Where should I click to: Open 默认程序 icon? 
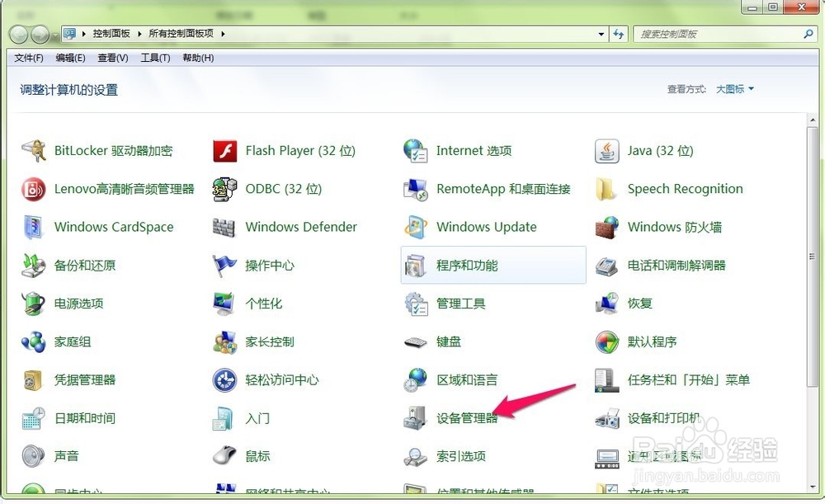[x=606, y=342]
